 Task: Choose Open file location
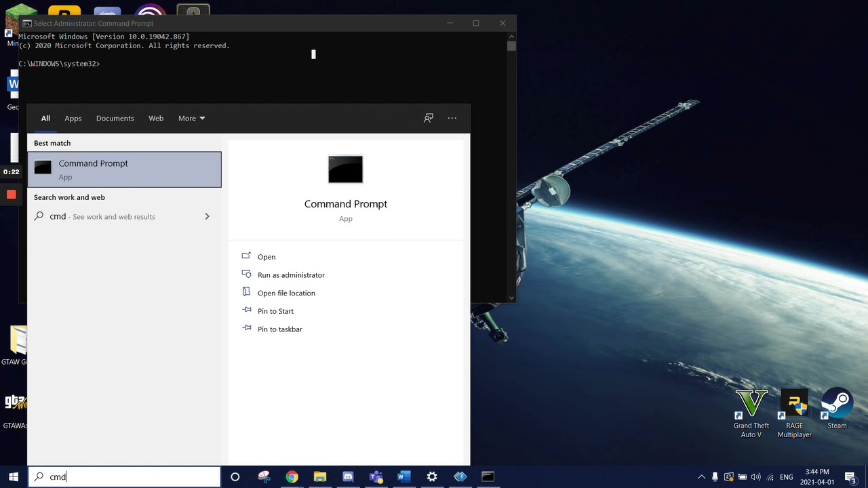[x=286, y=293]
